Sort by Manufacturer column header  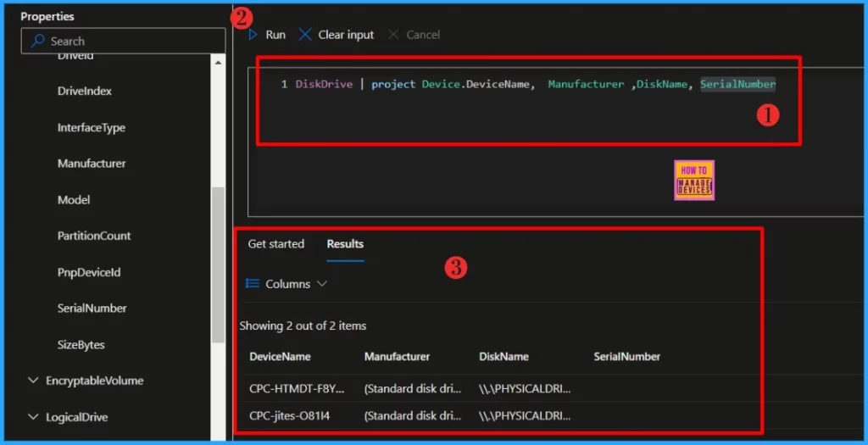pyautogui.click(x=397, y=357)
